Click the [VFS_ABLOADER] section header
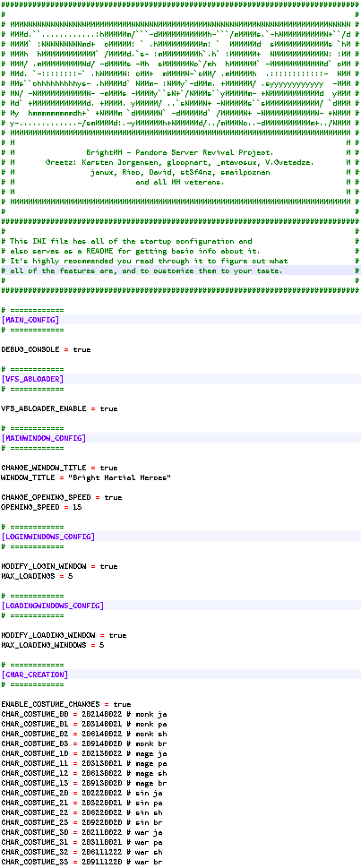 click(32, 379)
